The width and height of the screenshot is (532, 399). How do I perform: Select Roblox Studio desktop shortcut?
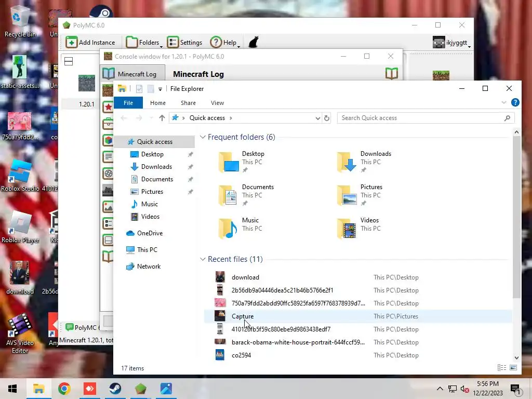coord(20,176)
